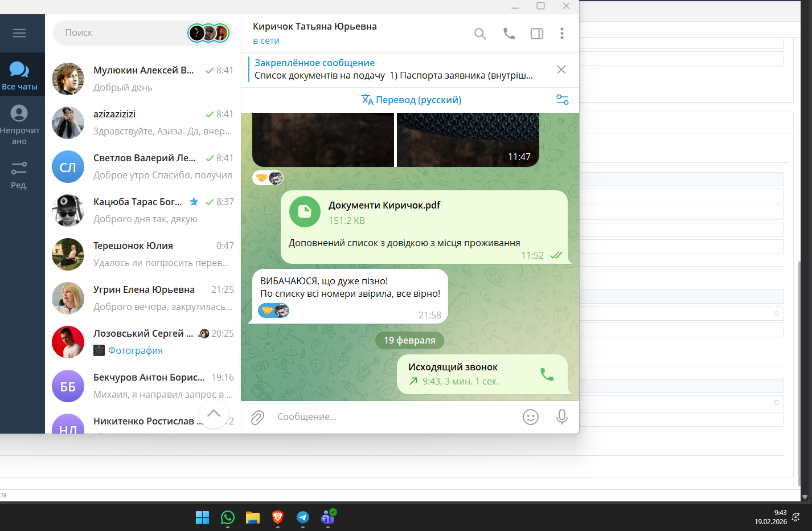Open the right photo stamped 11:47
This screenshot has height=531, width=812.
pos(468,140)
